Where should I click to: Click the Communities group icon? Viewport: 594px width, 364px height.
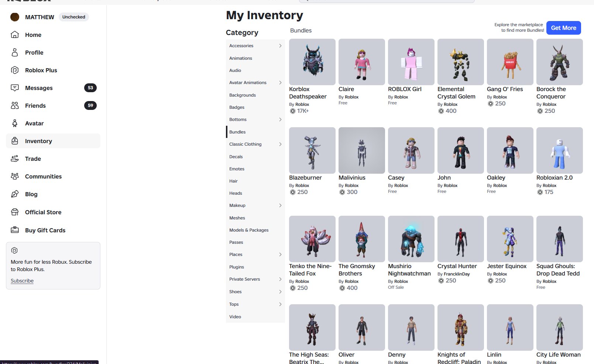[x=15, y=176]
